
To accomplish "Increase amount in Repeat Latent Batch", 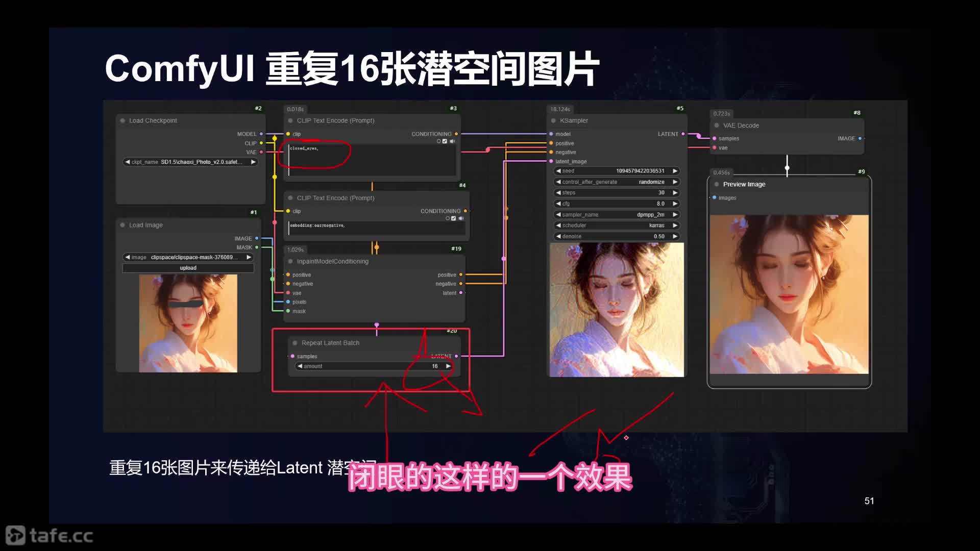I will click(448, 366).
